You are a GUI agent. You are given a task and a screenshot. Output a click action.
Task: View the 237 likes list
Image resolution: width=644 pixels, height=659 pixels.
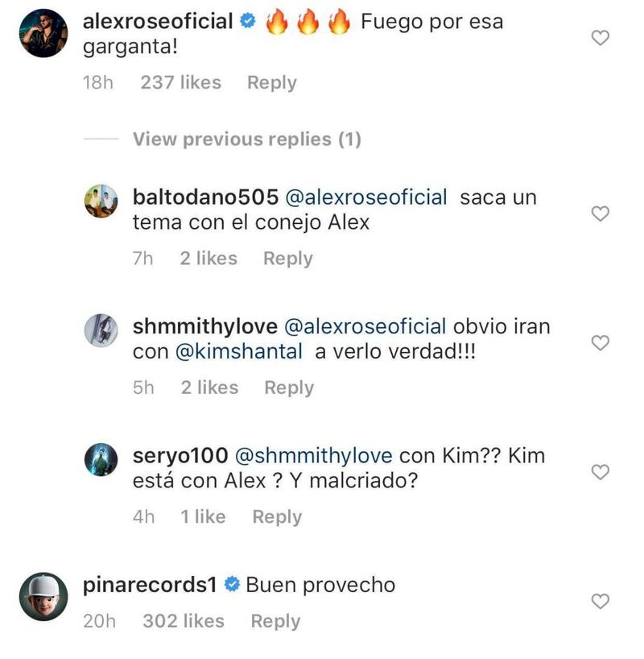pos(180,82)
